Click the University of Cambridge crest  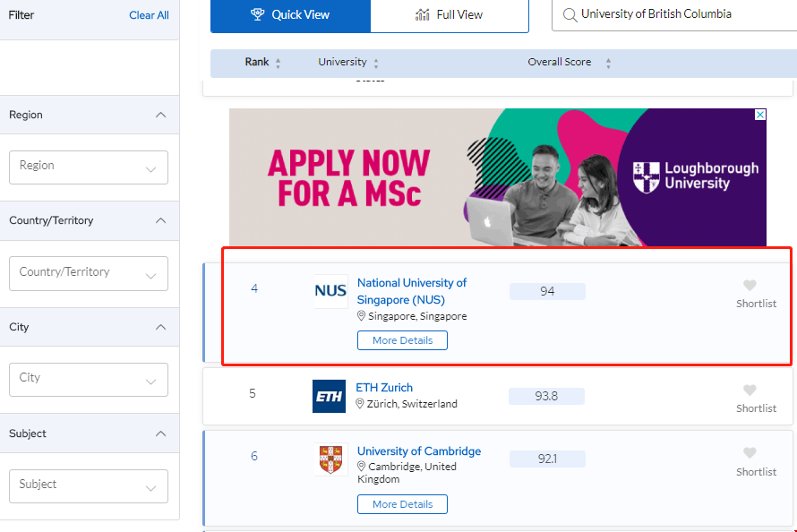point(330,459)
